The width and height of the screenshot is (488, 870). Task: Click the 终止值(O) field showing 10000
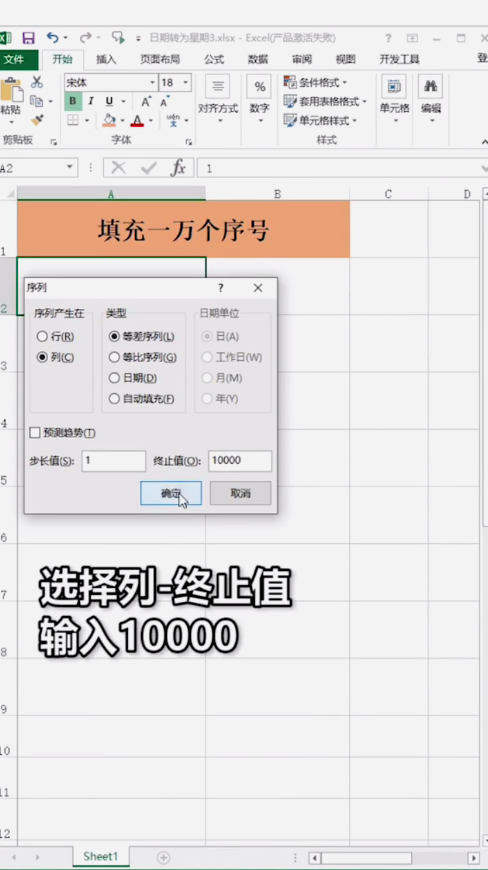click(x=240, y=461)
